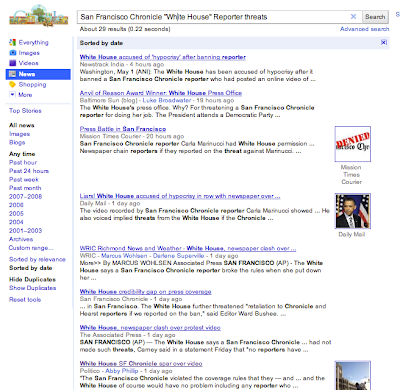400x390 pixels.
Task: Click the Google doodle logo
Action: coord(39,16)
